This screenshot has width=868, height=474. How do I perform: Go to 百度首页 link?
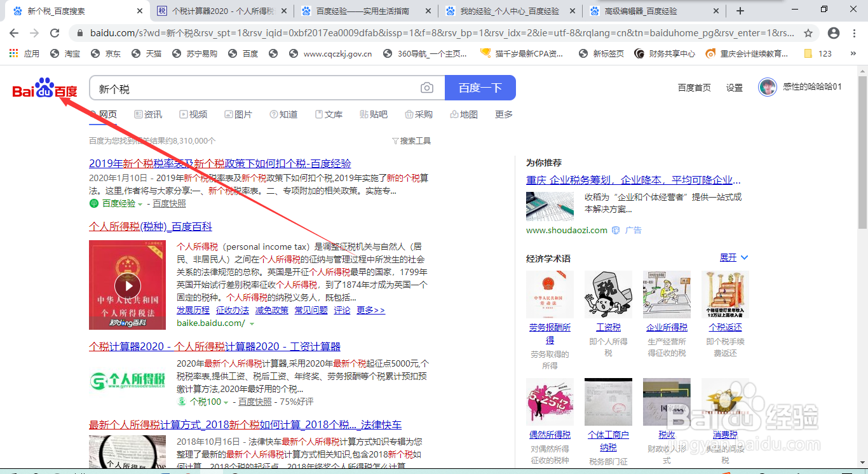(695, 88)
